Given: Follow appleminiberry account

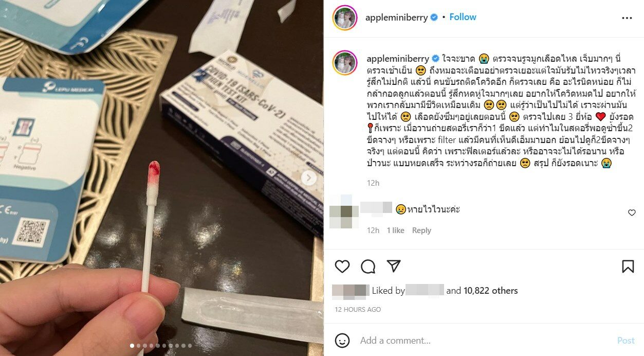Looking at the screenshot, I should 463,17.
